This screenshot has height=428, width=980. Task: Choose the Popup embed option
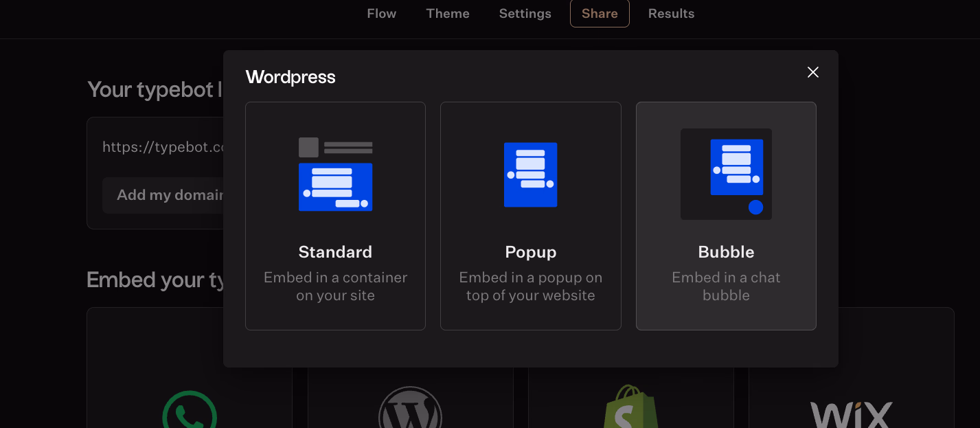[531, 216]
